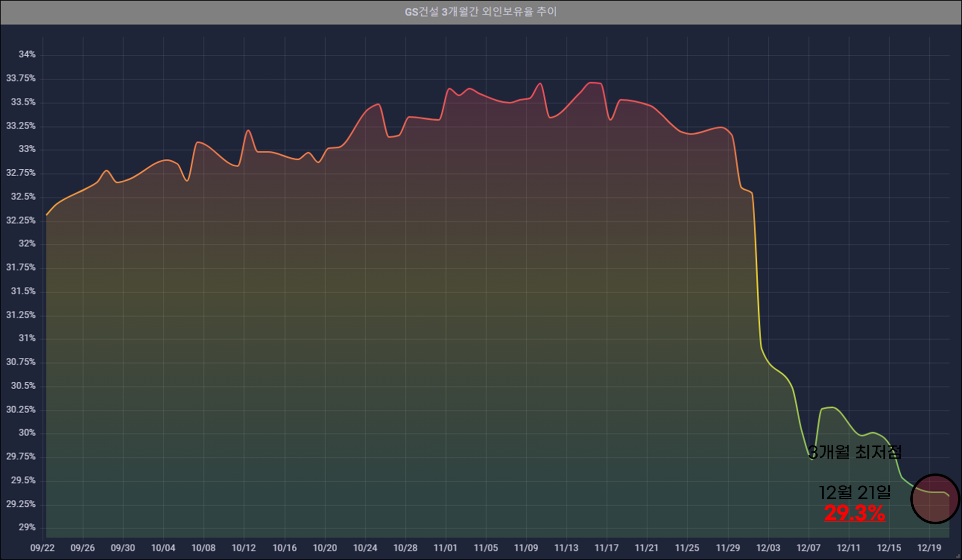The width and height of the screenshot is (962, 560).
Task: Select the 31% y-axis tick label
Action: click(x=27, y=338)
